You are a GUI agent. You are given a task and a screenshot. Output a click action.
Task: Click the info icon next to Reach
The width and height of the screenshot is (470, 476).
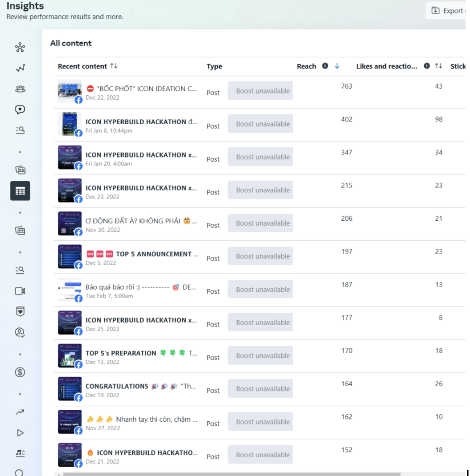325,66
